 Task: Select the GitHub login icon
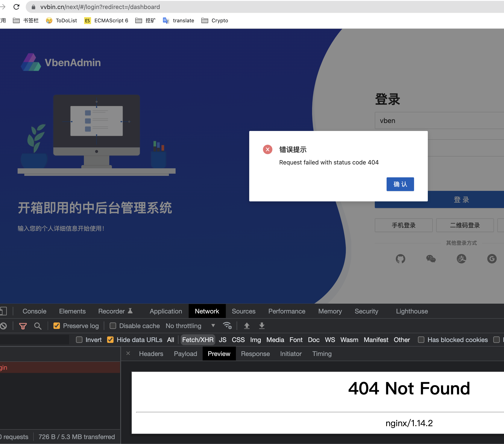pyautogui.click(x=401, y=259)
